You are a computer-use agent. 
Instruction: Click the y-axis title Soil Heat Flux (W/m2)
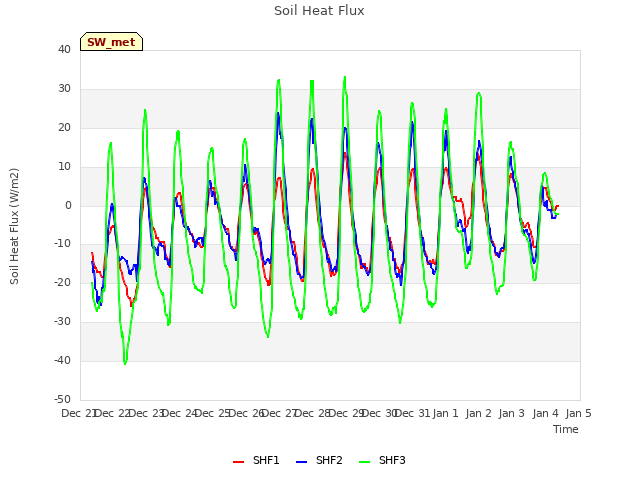click(x=14, y=226)
